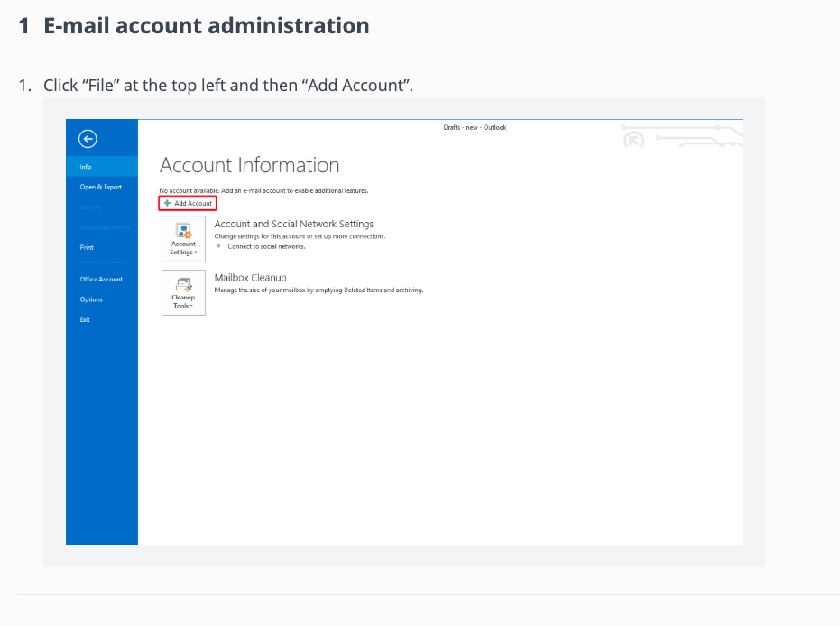Expand the Cleanup Tools dropdown arrow
Image resolution: width=840 pixels, height=626 pixels.
pos(190,307)
